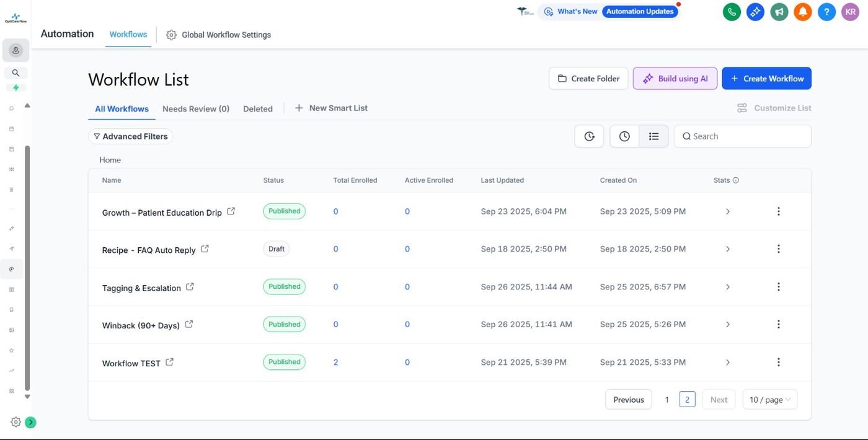Click the Last Updated column header
Screen dimensions: 868x440
point(502,180)
